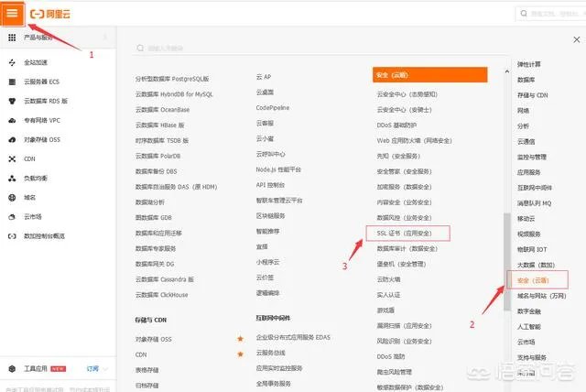This screenshot has height=392, width=586.
Task: Select 安全 (云盾) category on the right
Action: point(533,280)
